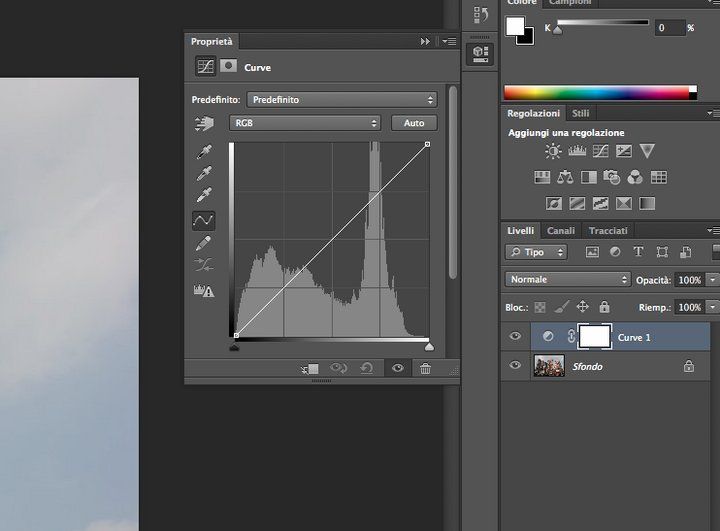The height and width of the screenshot is (531, 720).
Task: Open the Livelli panel options menu
Action: (712, 230)
